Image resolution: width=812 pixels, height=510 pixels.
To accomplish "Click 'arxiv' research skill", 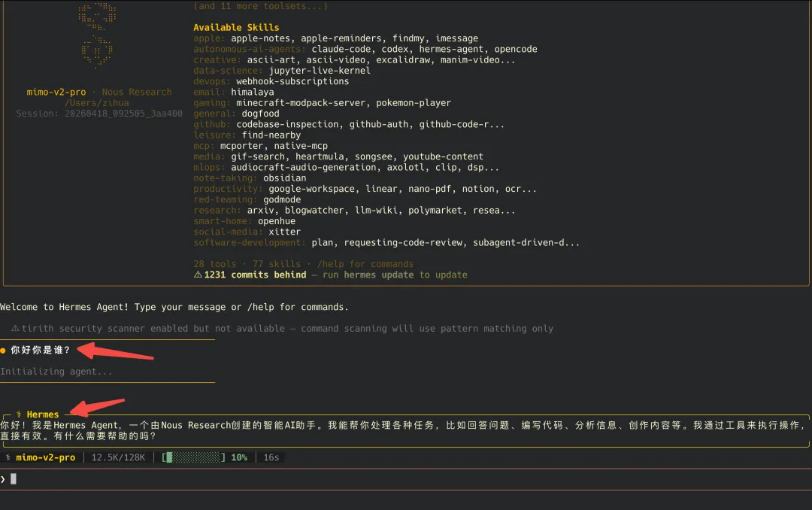I will pos(260,211).
